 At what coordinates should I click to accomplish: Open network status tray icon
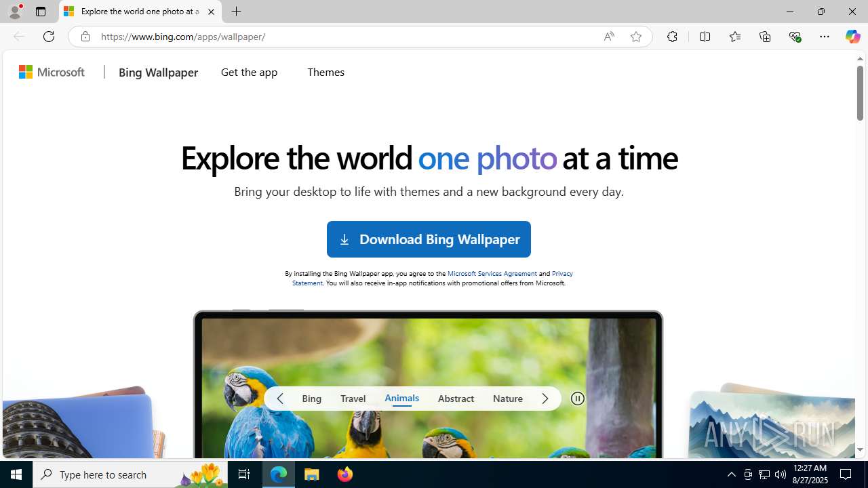pos(764,474)
